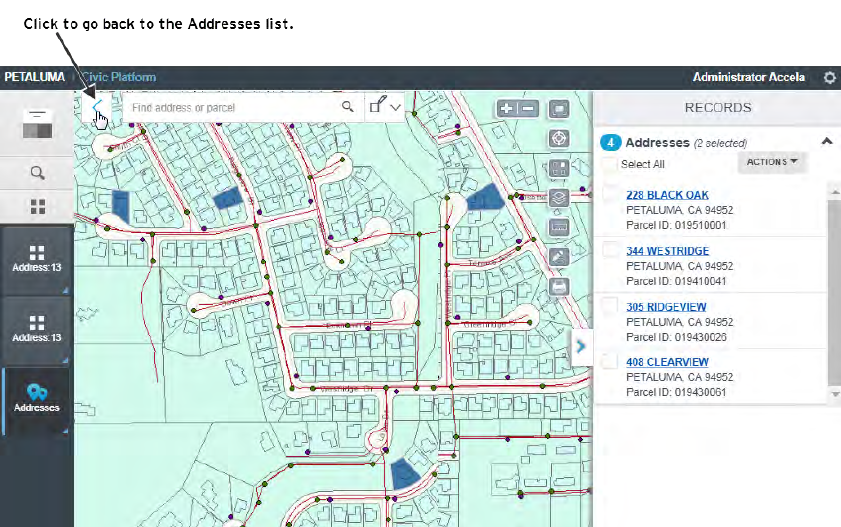
Task: Click the back arrow to Addresses list
Action: tap(96, 107)
